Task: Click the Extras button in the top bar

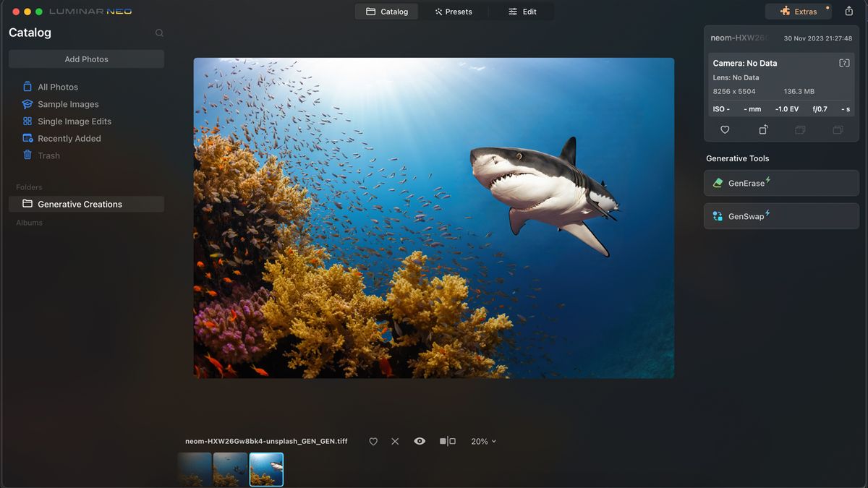Action: pos(798,11)
